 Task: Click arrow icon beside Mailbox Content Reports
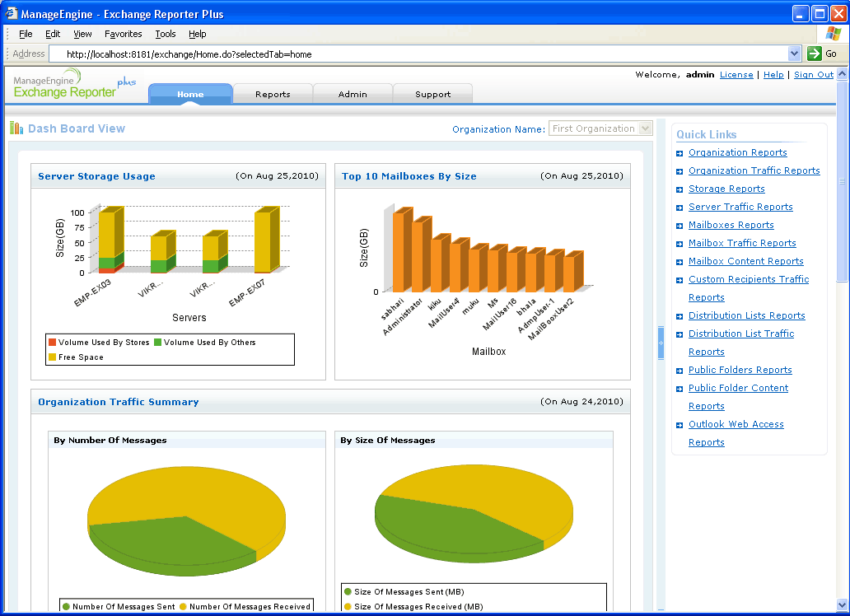[x=680, y=262]
